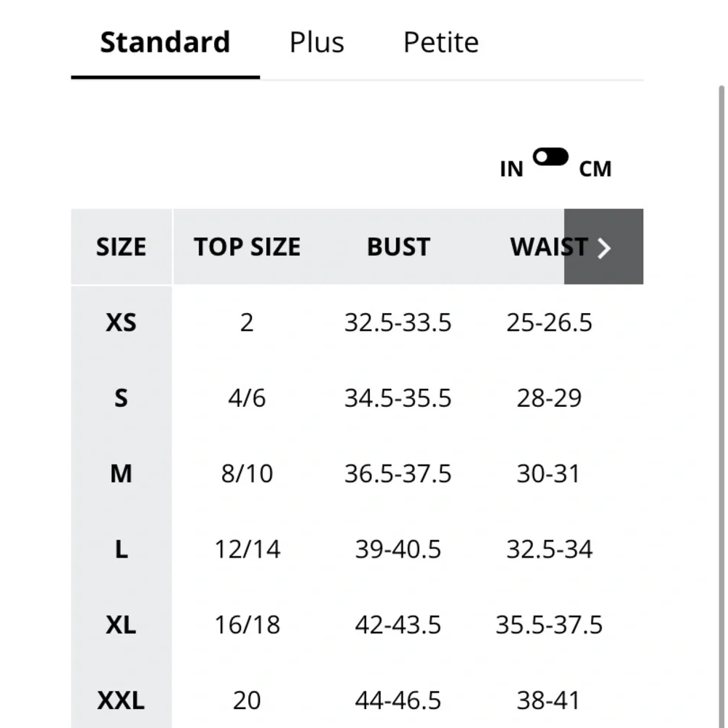
Task: Toggle the IN/CM unit switch
Action: [x=550, y=157]
